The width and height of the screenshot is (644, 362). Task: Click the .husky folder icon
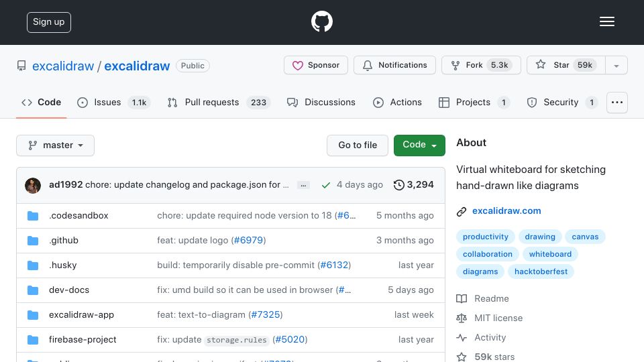click(x=33, y=265)
